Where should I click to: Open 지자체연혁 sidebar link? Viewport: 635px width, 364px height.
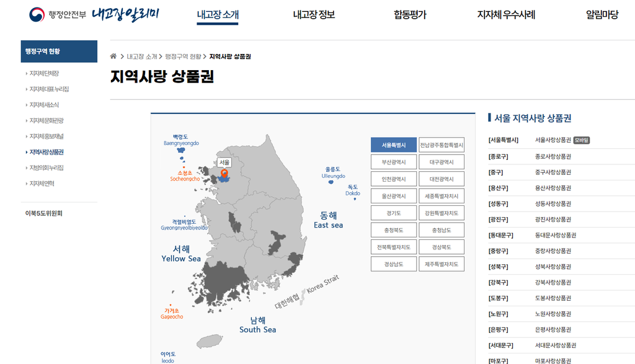tap(42, 184)
